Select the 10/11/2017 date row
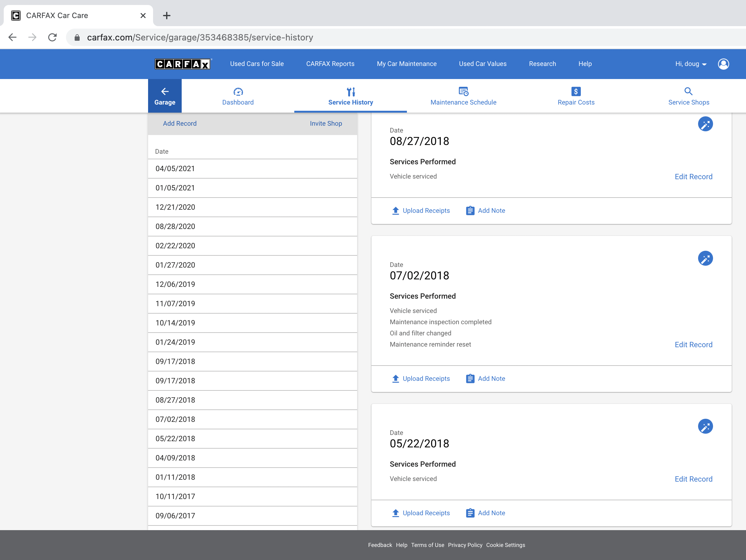The height and width of the screenshot is (560, 746). pos(252,496)
